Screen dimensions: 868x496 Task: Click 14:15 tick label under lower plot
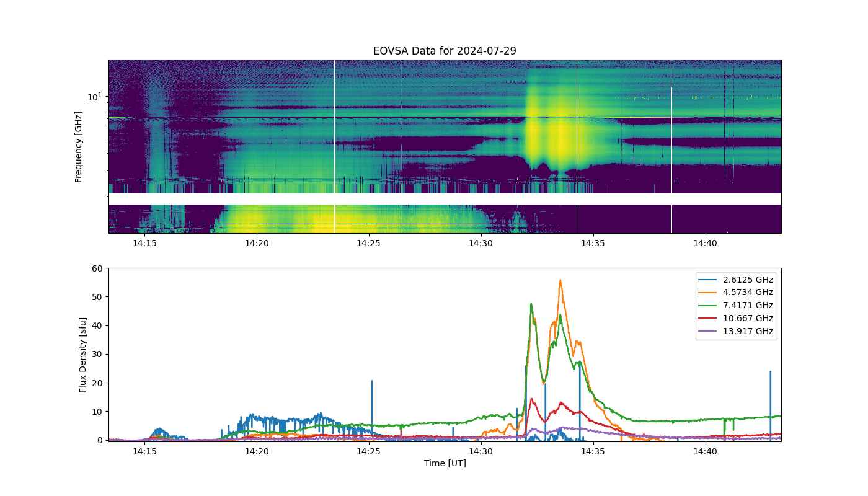(144, 451)
